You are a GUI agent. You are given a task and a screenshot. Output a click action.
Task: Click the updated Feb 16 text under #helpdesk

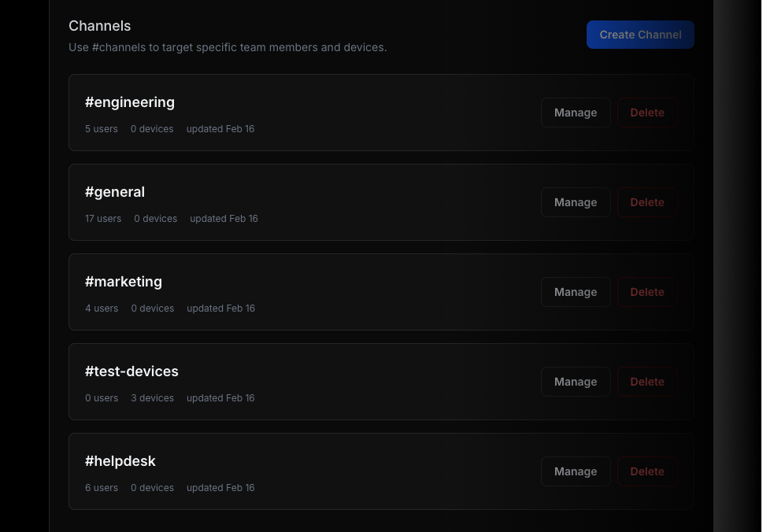coord(220,487)
